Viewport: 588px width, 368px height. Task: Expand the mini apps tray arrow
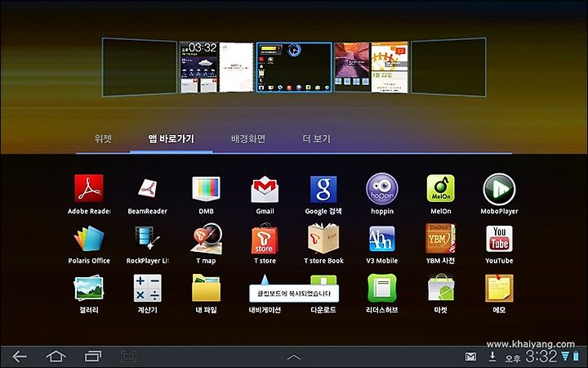pos(294,357)
